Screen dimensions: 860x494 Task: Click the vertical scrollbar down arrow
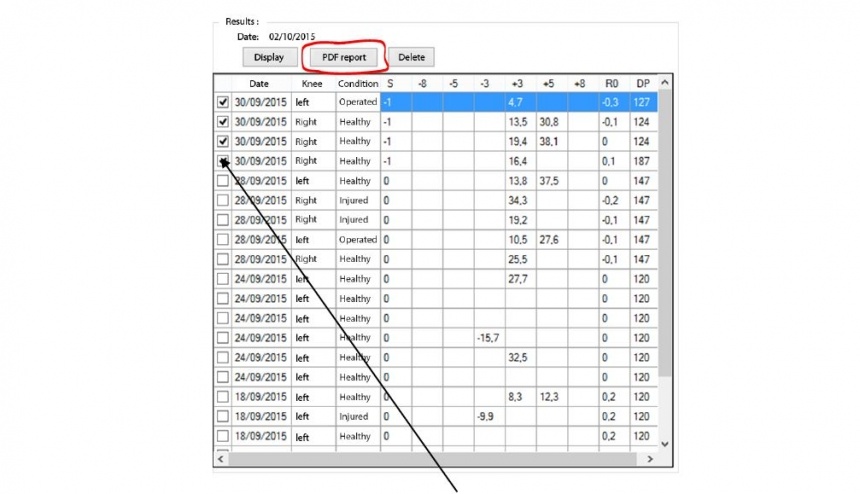[665, 443]
